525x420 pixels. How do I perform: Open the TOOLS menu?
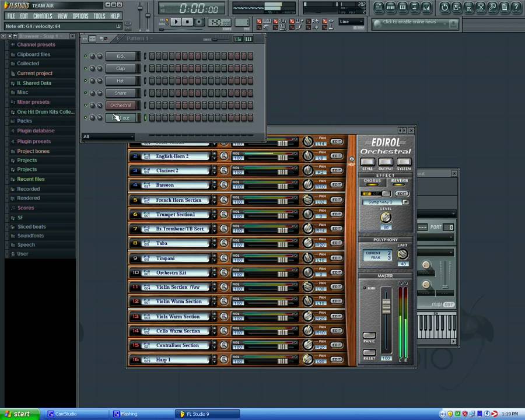coord(99,16)
